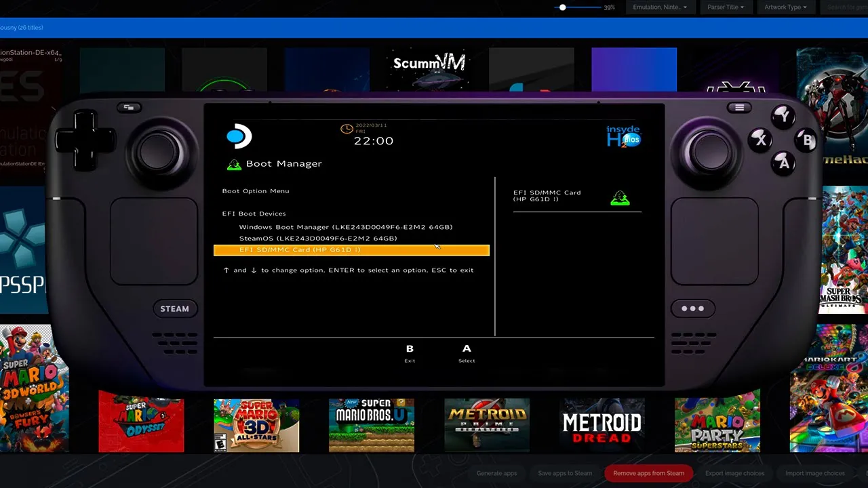This screenshot has height=488, width=868.
Task: Click the Metroid Prime Remastered cover
Action: click(x=487, y=425)
